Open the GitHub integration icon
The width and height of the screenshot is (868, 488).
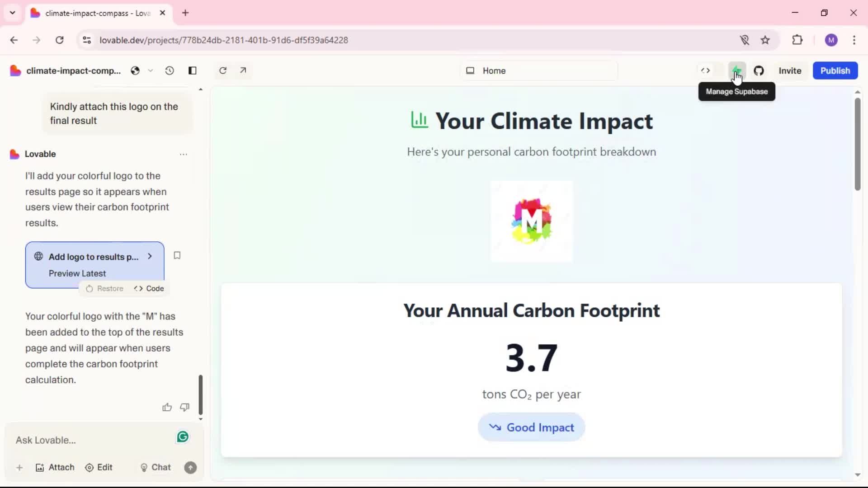[759, 70]
